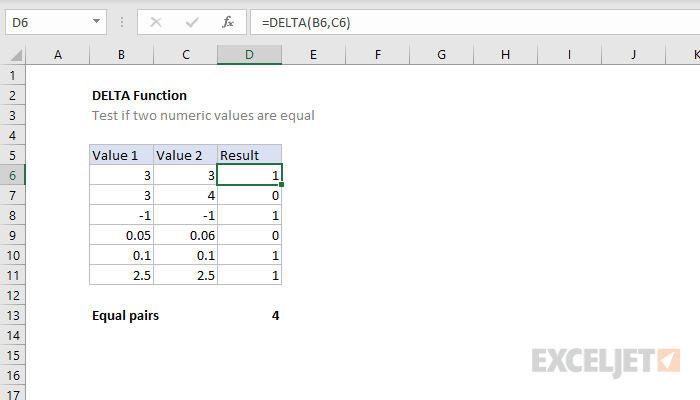Click the 'DELTA Function' title cell
Image resolution: width=700 pixels, height=400 pixels.
(139, 95)
